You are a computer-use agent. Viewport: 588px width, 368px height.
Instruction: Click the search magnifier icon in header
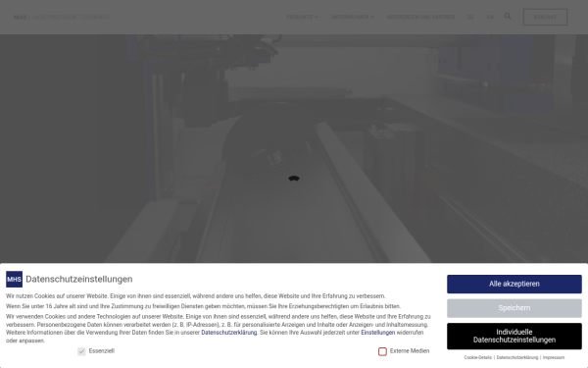coord(508,16)
